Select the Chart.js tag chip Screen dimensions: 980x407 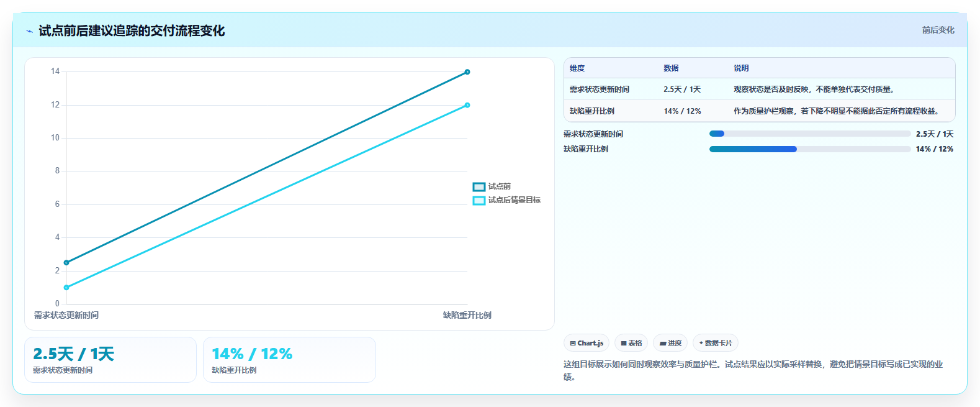click(587, 343)
